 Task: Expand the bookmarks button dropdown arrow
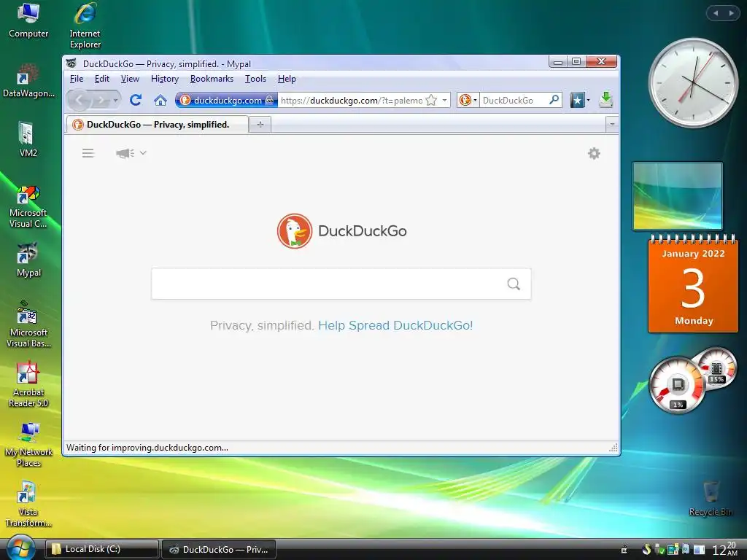pos(588,100)
